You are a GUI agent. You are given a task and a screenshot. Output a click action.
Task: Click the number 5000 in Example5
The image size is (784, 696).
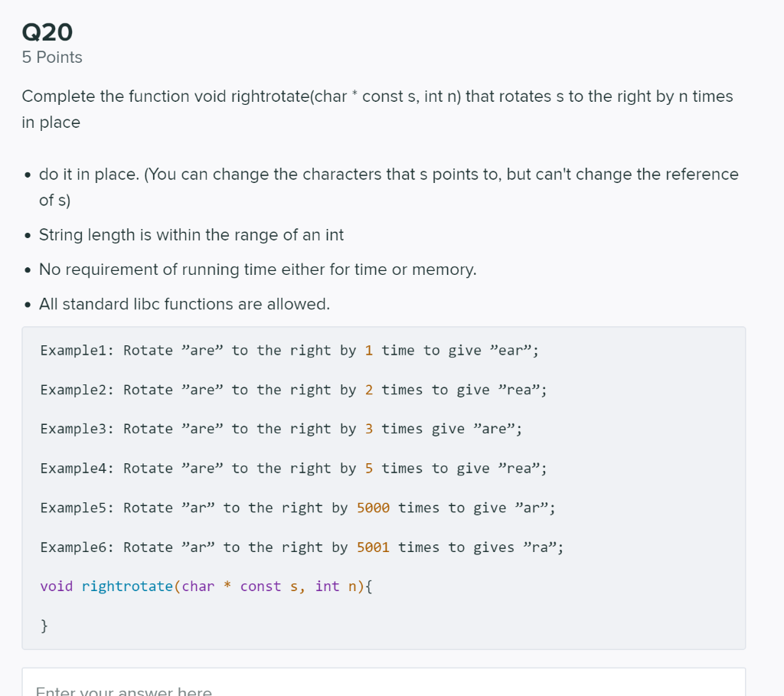(373, 508)
